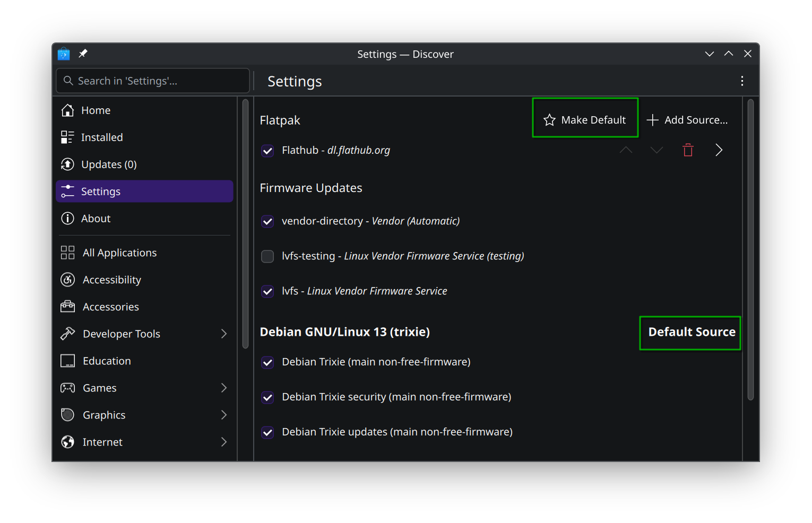Click the All Applications grid icon
The width and height of the screenshot is (812, 523).
(67, 252)
